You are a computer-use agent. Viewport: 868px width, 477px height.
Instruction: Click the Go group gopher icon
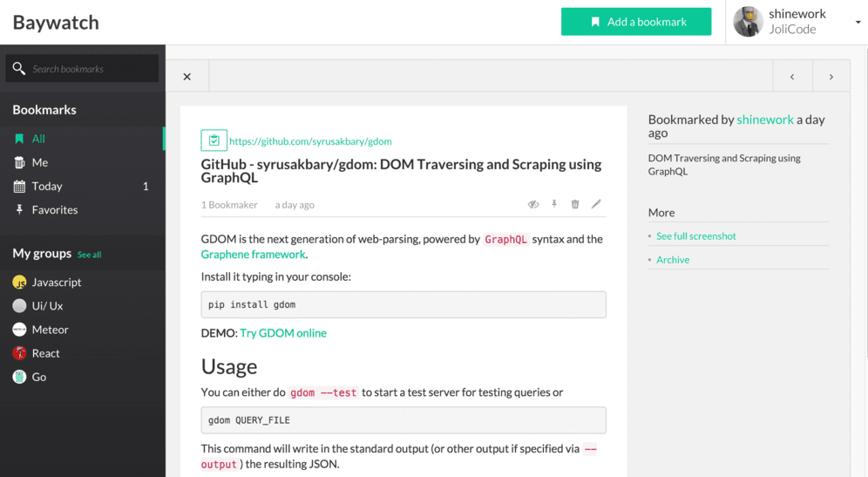point(19,377)
